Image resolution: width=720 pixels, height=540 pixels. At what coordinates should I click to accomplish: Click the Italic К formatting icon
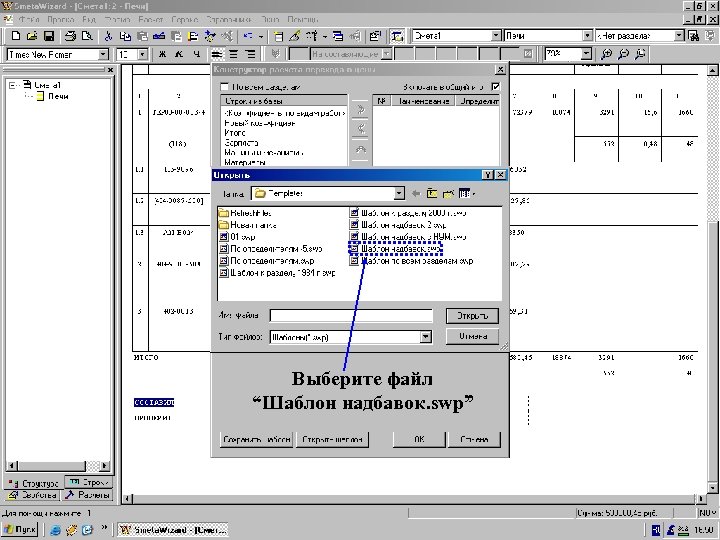coord(179,54)
